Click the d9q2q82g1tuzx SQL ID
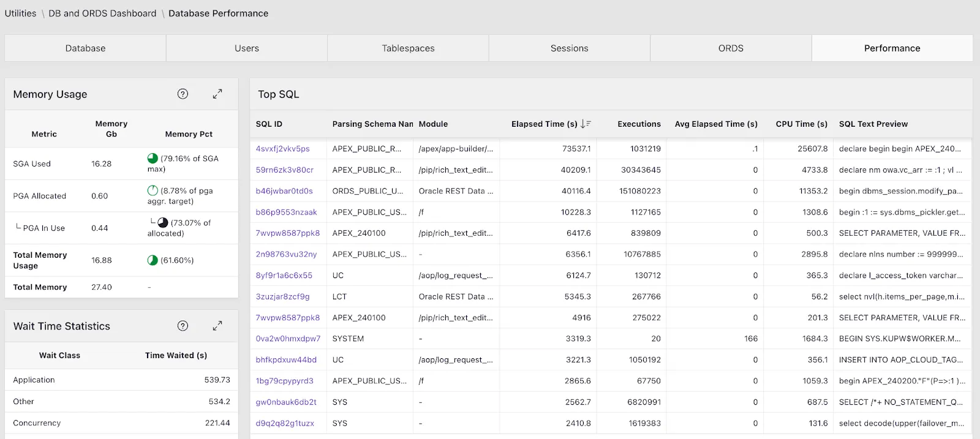 tap(285, 423)
